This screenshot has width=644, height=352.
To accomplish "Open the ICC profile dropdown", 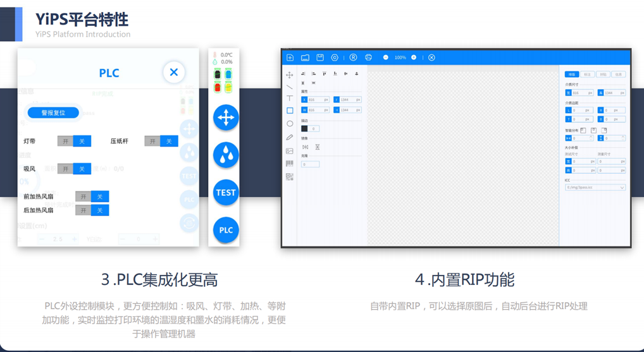I will click(595, 188).
